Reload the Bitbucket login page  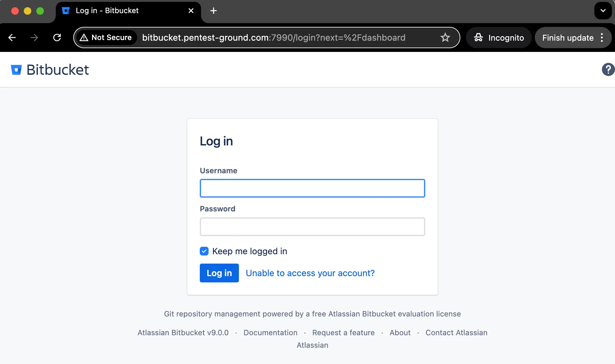tap(57, 38)
